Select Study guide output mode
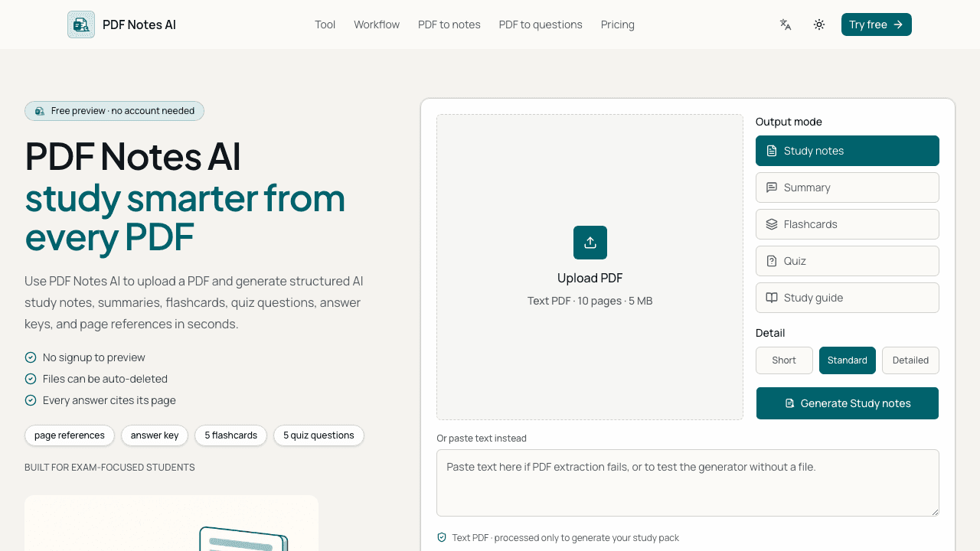This screenshot has width=980, height=551. click(x=848, y=298)
